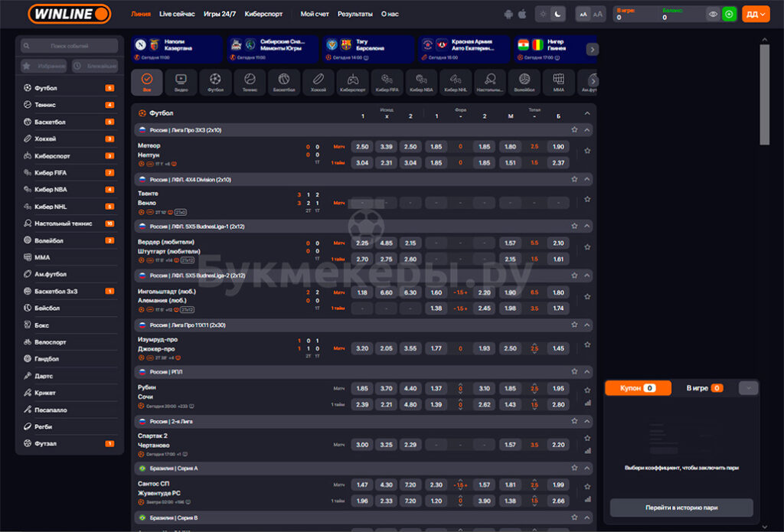Click the event search input field
Image resolution: width=784 pixels, height=532 pixels.
[x=70, y=46]
